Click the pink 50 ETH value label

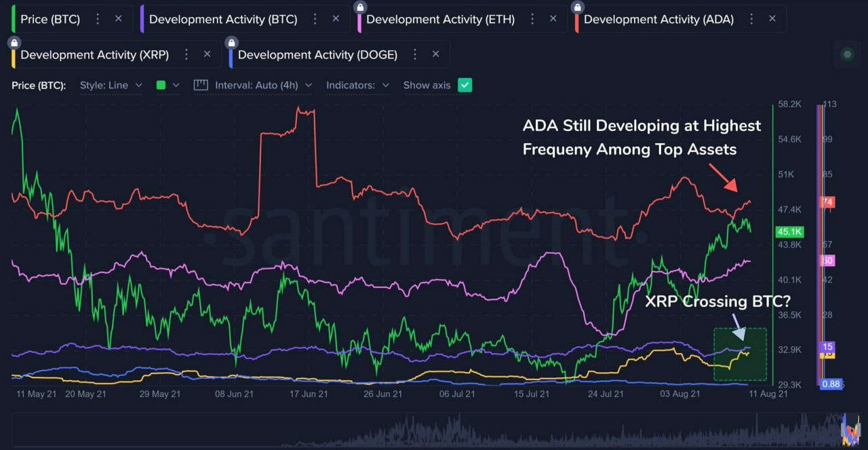point(827,261)
